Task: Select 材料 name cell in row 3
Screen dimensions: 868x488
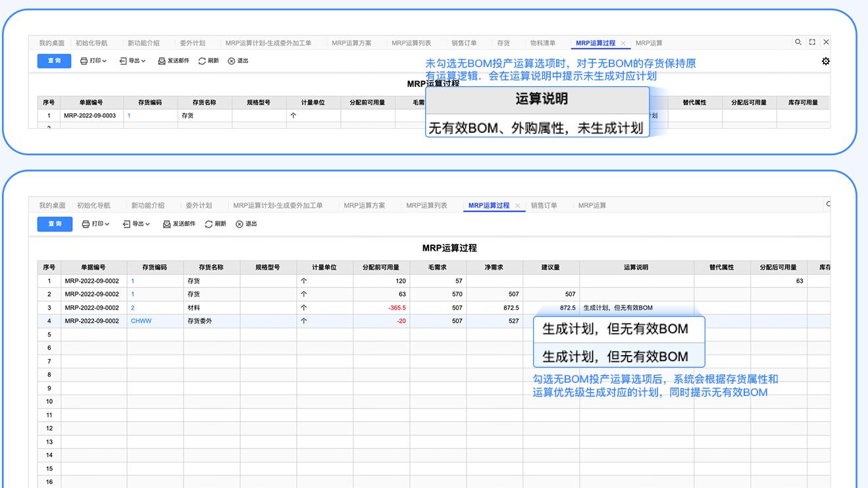Action: pyautogui.click(x=211, y=308)
